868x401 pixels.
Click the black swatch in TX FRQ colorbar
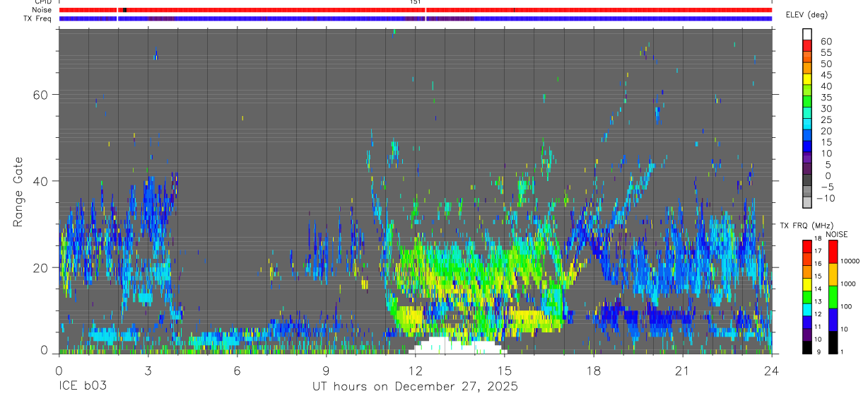click(807, 348)
